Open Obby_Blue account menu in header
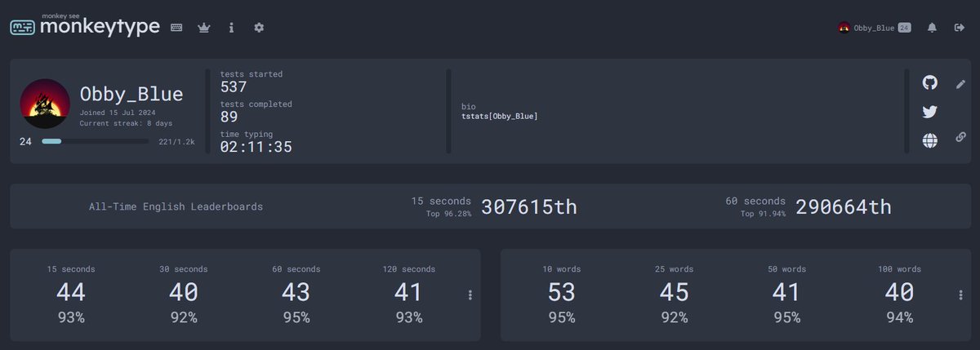 (x=874, y=28)
